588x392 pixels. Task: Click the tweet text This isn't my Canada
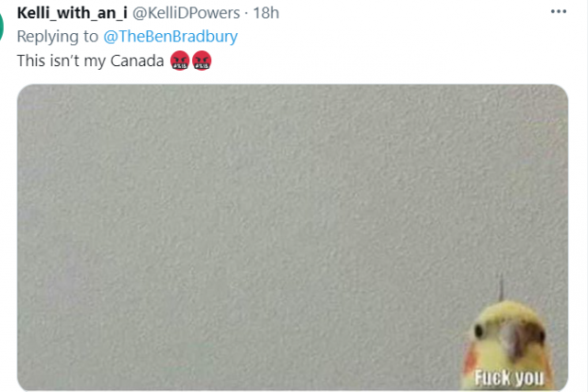(x=90, y=61)
